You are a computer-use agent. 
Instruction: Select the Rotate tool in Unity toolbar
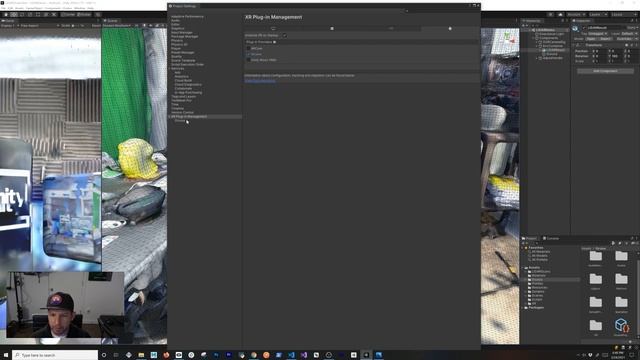point(22,14)
